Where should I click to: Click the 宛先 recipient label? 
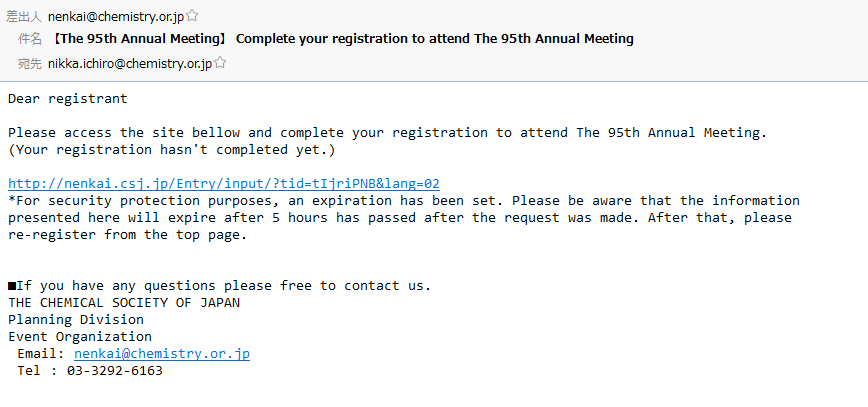[29, 64]
